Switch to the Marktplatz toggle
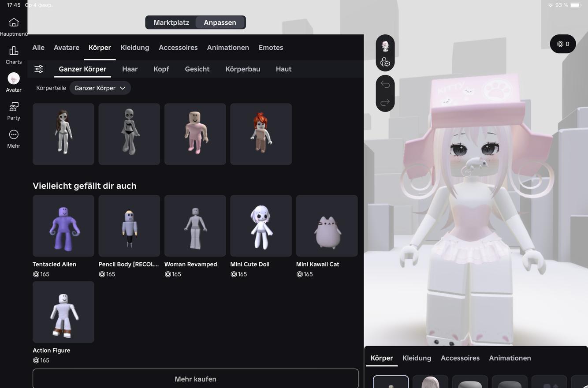The height and width of the screenshot is (388, 588). click(x=171, y=22)
